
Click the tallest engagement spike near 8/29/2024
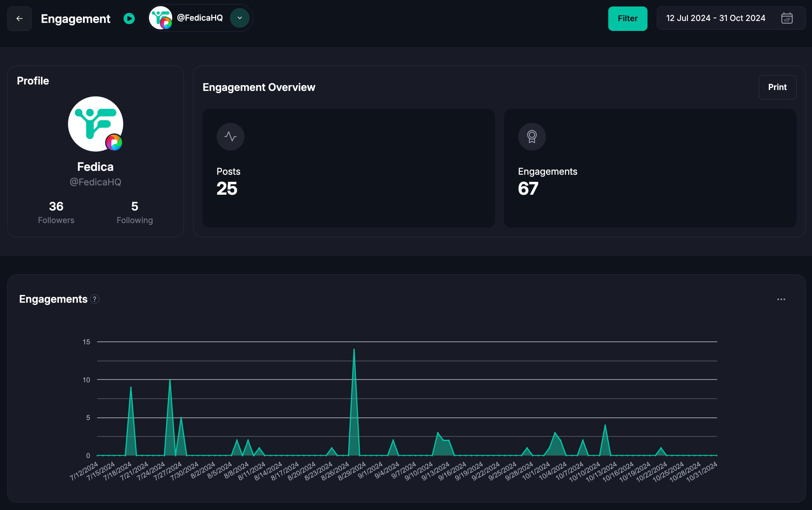(x=354, y=350)
